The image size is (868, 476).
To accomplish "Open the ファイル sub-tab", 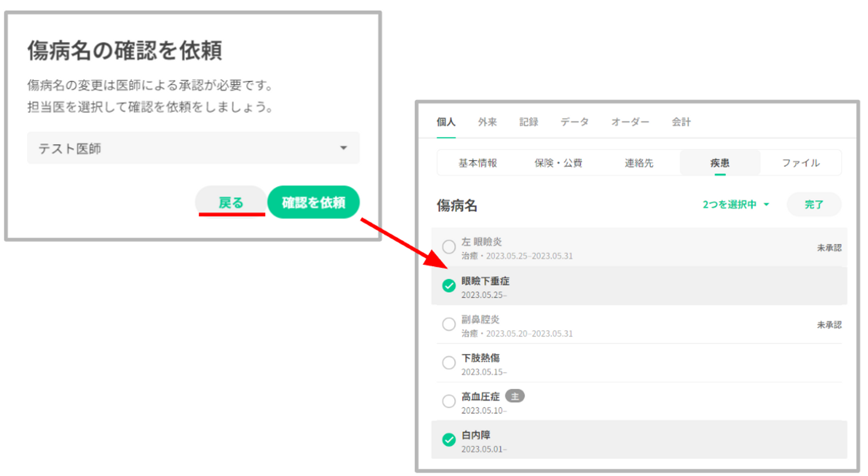I will coord(800,163).
